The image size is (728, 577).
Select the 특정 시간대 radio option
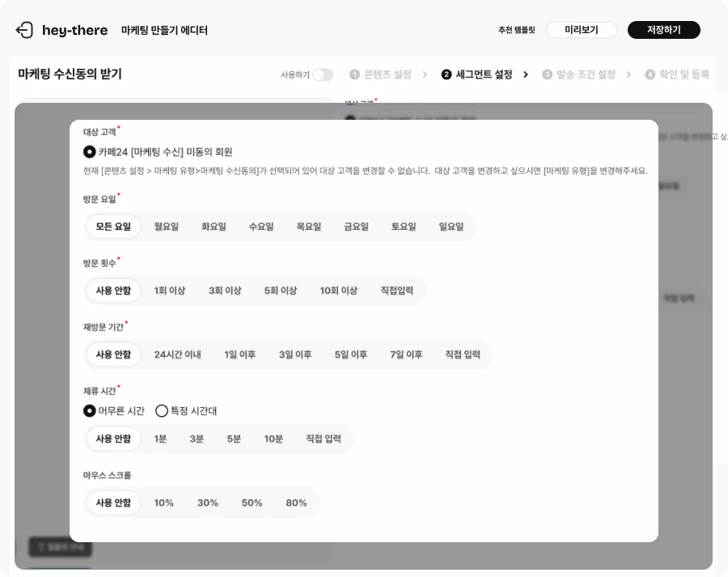160,410
